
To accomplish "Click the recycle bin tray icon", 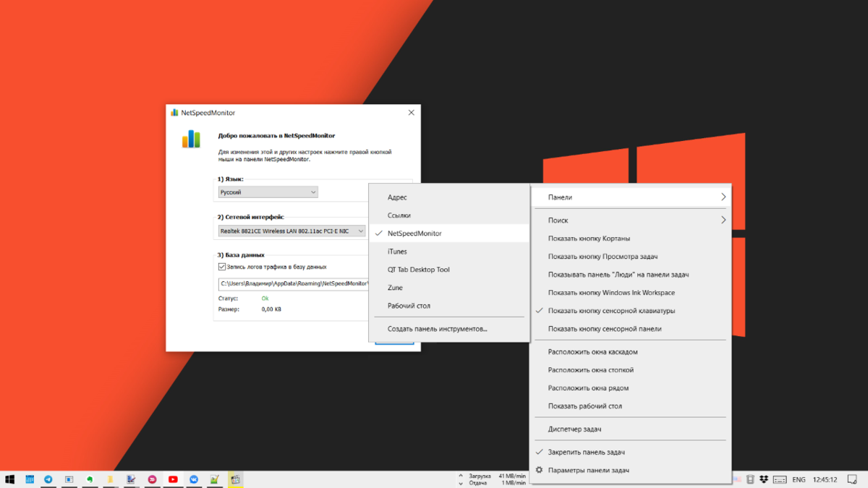I will click(750, 479).
